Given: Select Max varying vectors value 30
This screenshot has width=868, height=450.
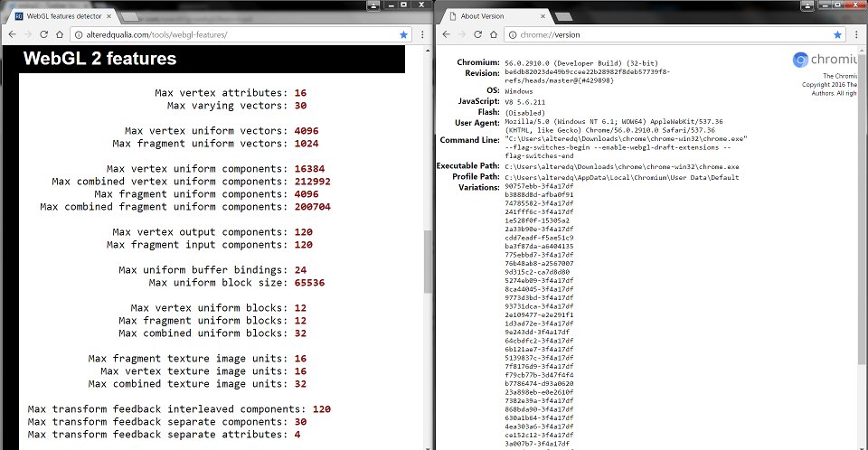Looking at the screenshot, I should click(x=300, y=106).
